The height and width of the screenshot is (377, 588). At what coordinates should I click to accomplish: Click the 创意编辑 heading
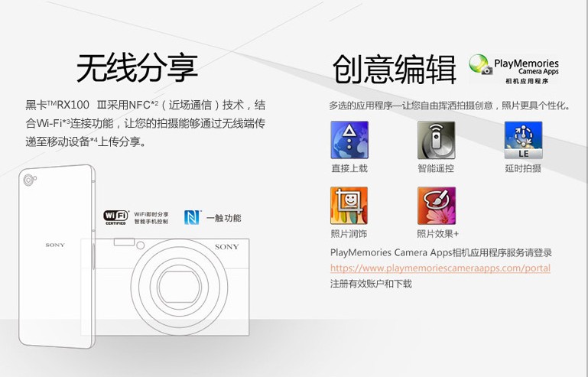pos(395,70)
